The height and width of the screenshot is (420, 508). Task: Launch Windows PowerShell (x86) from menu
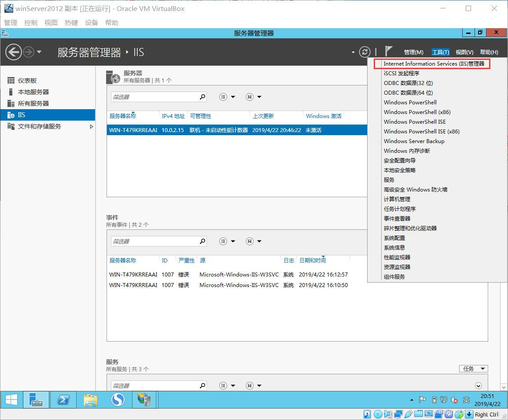click(x=417, y=112)
